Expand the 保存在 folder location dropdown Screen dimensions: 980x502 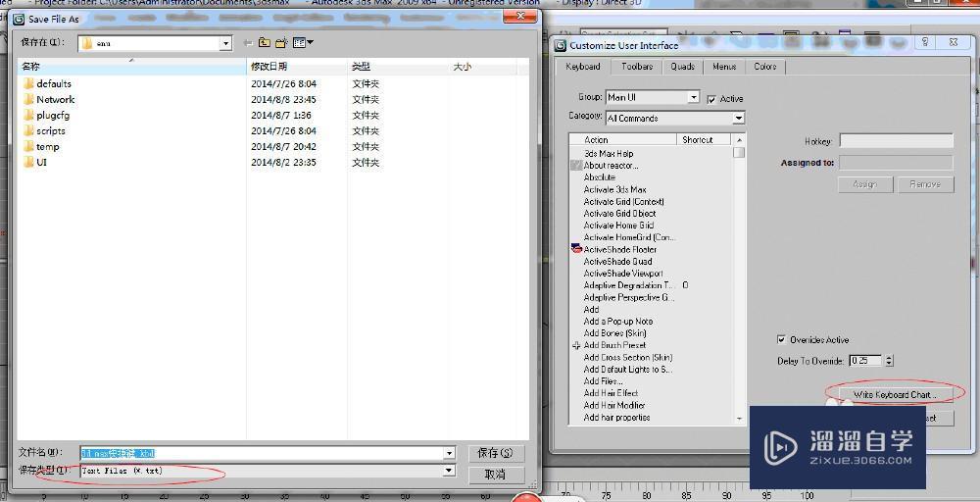[x=225, y=44]
